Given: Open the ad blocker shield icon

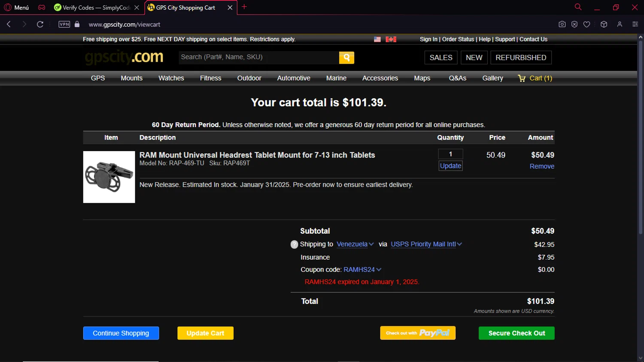Looking at the screenshot, I should (x=574, y=24).
